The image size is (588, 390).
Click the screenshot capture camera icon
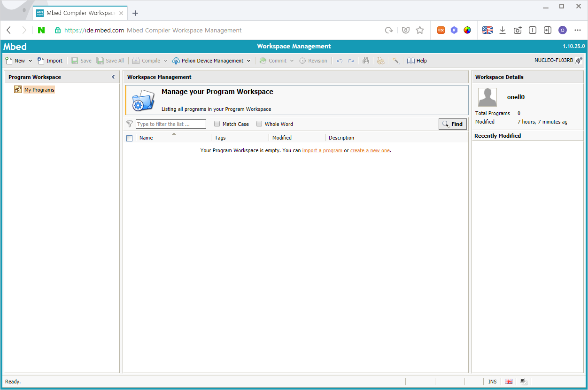pos(518,30)
